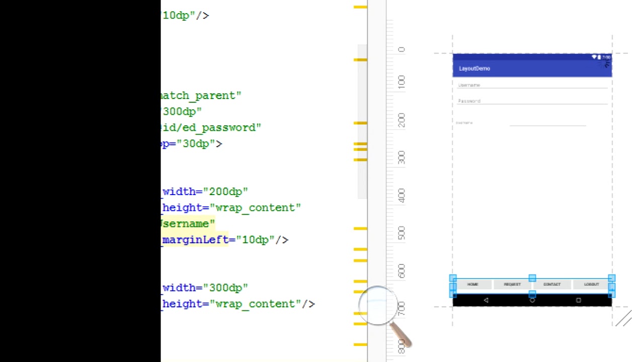Click the Password field in the preview
Image resolution: width=644 pixels, height=362 pixels.
click(532, 101)
